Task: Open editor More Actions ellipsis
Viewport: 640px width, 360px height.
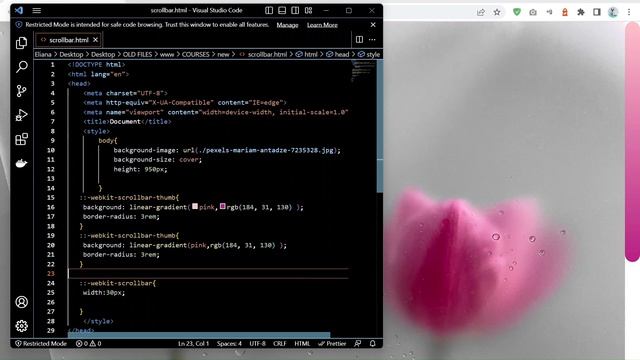Action: click(372, 40)
